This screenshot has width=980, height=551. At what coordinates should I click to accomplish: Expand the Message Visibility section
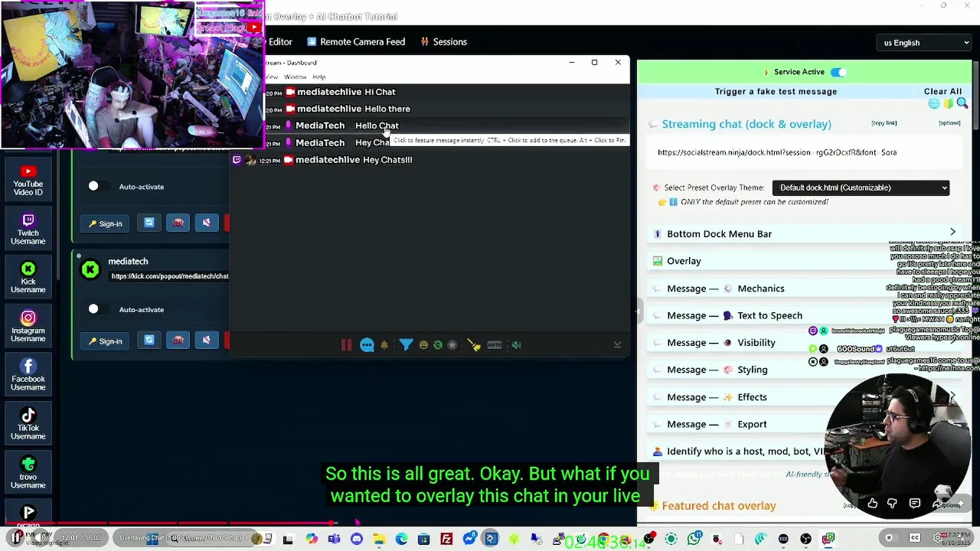coord(804,343)
